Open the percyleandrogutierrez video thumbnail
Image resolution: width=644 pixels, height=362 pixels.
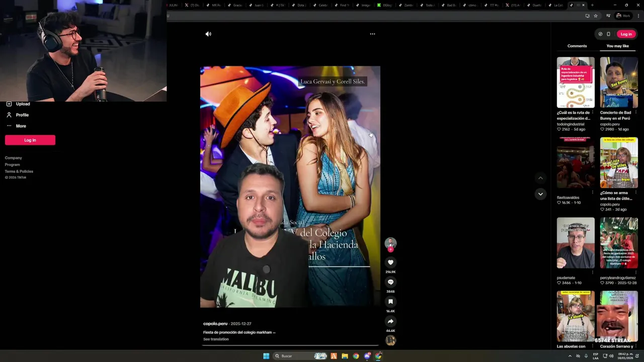click(x=619, y=243)
